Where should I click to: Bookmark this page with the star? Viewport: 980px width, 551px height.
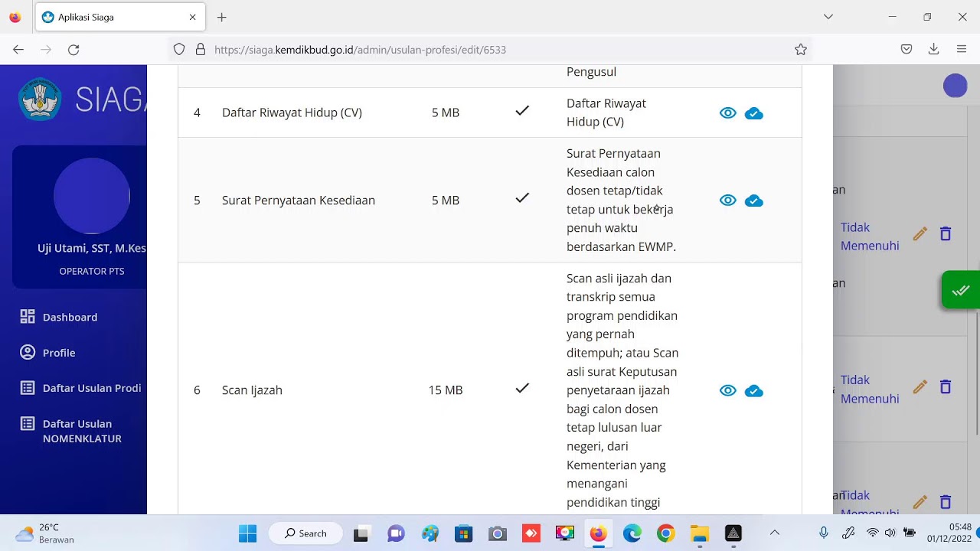pyautogui.click(x=801, y=50)
